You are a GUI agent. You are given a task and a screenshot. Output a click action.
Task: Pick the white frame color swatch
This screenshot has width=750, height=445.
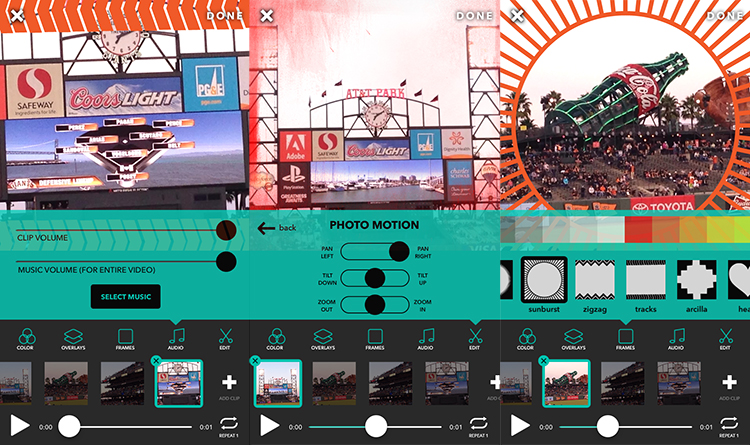coord(611,229)
